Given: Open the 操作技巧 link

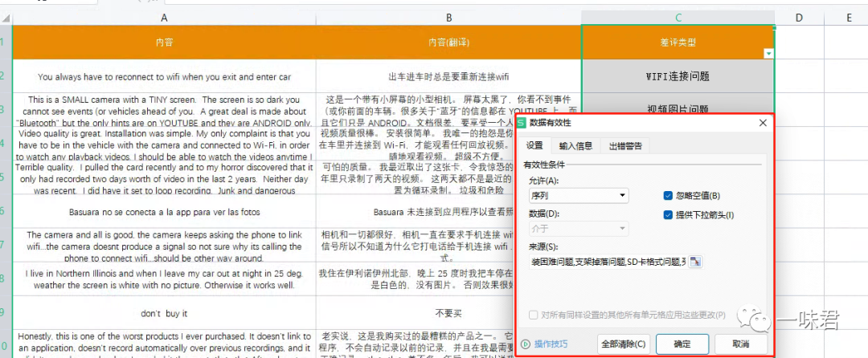Looking at the screenshot, I should tap(551, 344).
